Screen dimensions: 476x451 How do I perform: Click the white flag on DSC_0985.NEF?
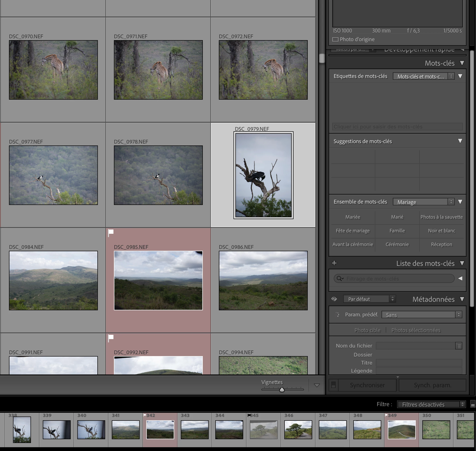pyautogui.click(x=111, y=232)
